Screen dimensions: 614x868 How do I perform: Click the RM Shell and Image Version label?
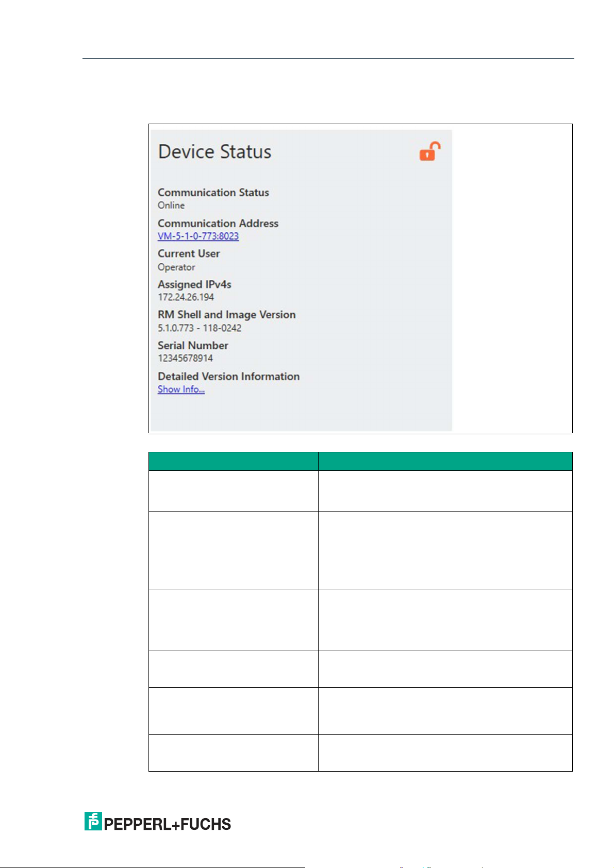click(x=227, y=315)
